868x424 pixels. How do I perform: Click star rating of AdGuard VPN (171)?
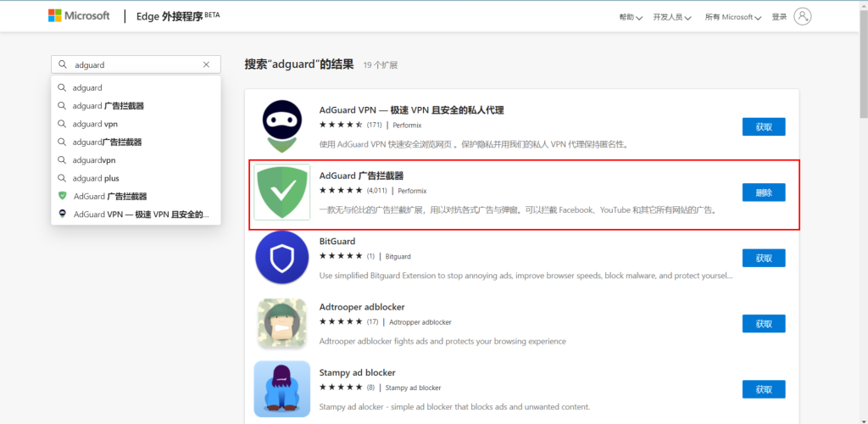[x=341, y=126]
